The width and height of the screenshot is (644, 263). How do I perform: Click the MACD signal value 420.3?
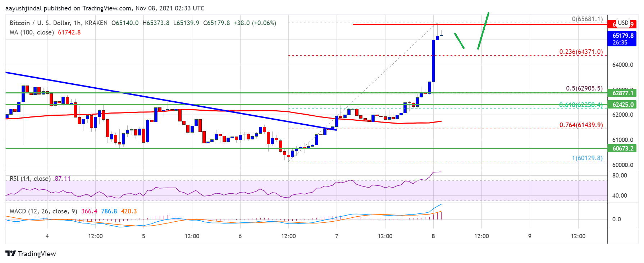coord(129,211)
